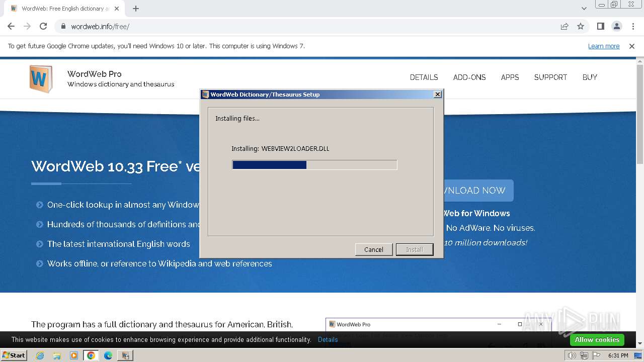
Task: Click the WordWeb Pro book logo
Action: click(x=41, y=79)
